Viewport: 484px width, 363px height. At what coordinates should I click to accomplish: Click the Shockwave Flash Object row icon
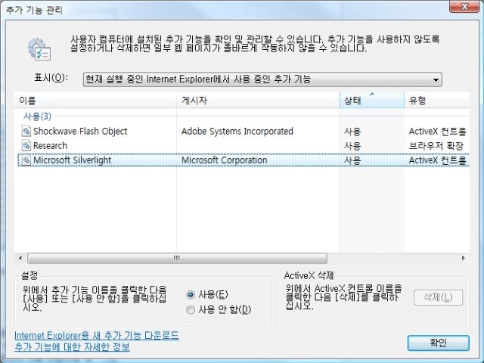pos(26,131)
